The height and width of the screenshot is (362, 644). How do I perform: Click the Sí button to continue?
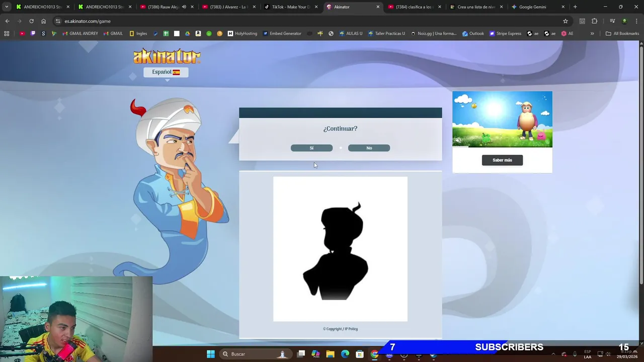(x=311, y=148)
